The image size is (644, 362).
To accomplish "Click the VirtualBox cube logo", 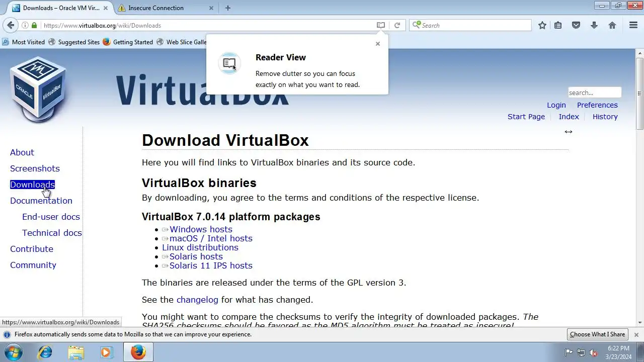I will [38, 89].
